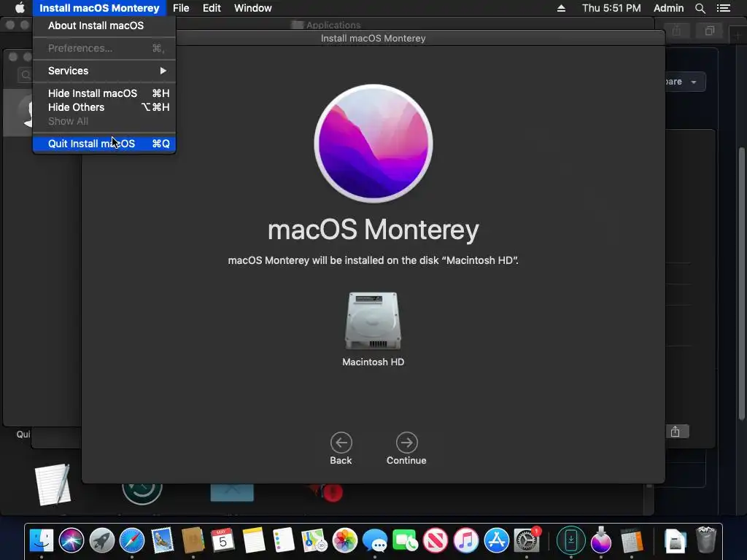Choose Hide Others from menu

click(x=104, y=107)
